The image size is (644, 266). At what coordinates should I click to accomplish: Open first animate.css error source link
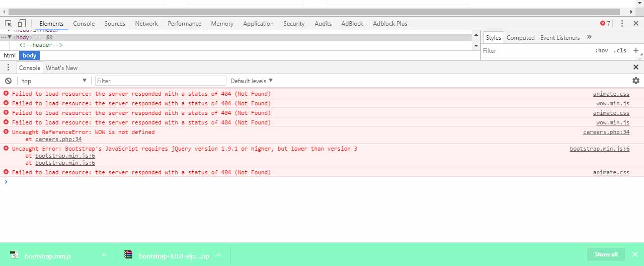[611, 94]
